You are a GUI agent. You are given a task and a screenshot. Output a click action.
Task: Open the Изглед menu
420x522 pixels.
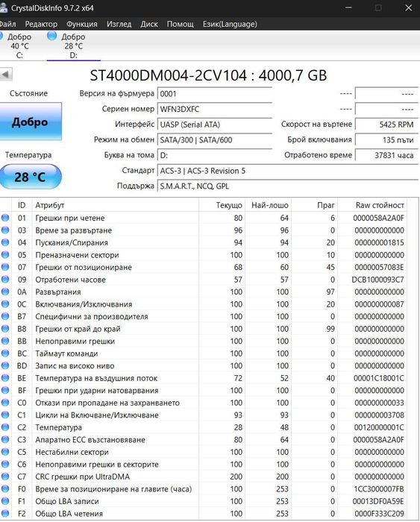pos(119,24)
